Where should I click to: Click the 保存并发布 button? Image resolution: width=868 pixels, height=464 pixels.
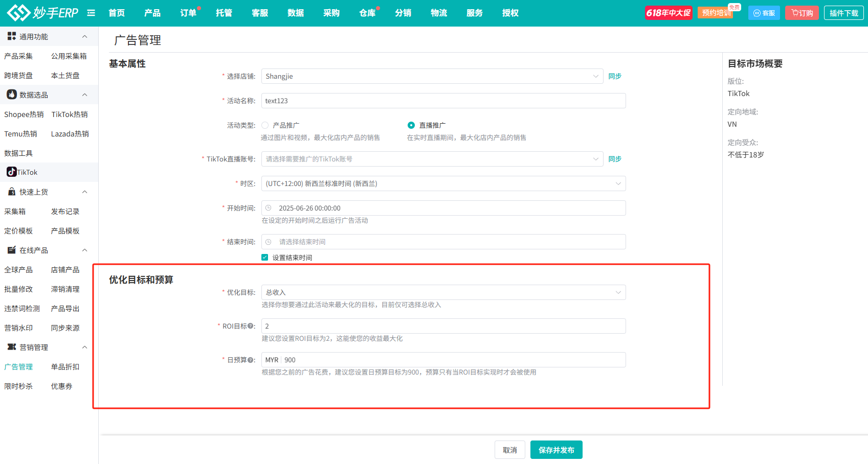click(557, 450)
